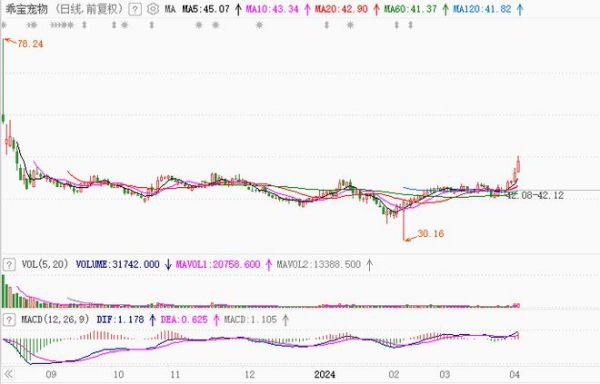Click the MA5:45.07 value
Viewport: 600px width, 384px height.
tap(205, 9)
